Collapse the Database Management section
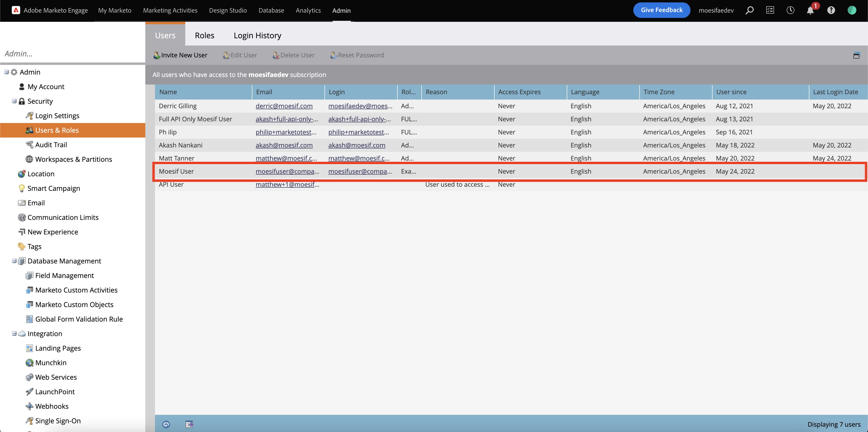This screenshot has width=868, height=432. click(14, 261)
